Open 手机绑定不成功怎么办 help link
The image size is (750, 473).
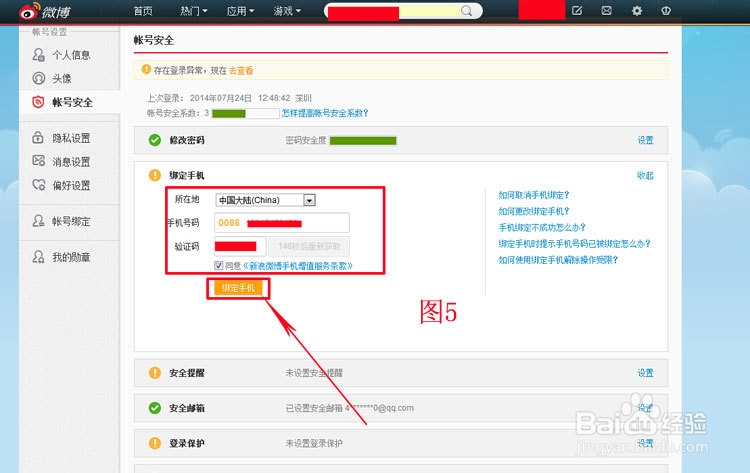[542, 227]
